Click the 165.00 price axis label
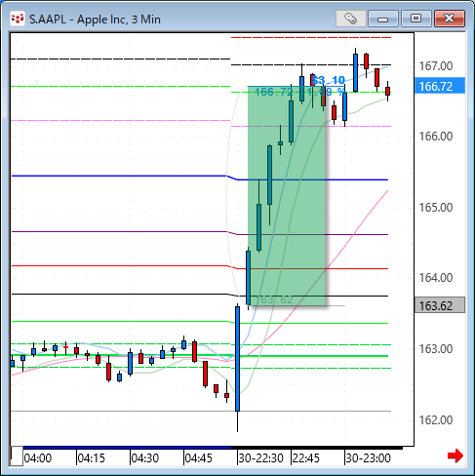Screen dimensions: 475x476 pyautogui.click(x=436, y=208)
